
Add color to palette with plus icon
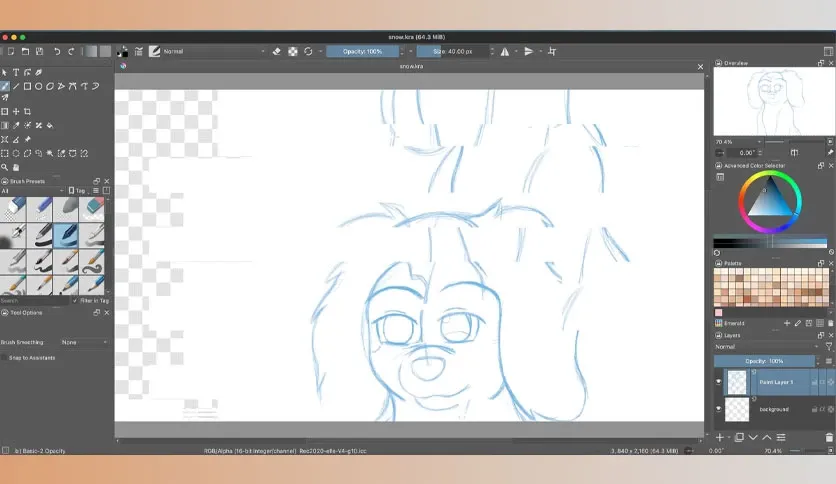coord(786,323)
